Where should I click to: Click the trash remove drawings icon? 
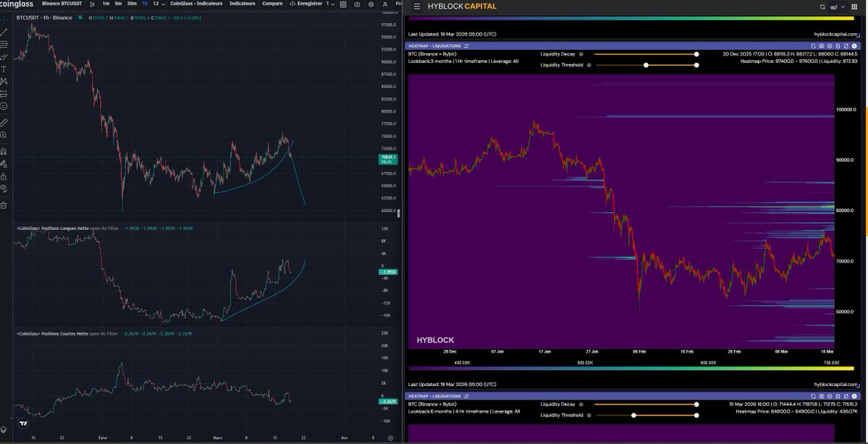[4, 205]
